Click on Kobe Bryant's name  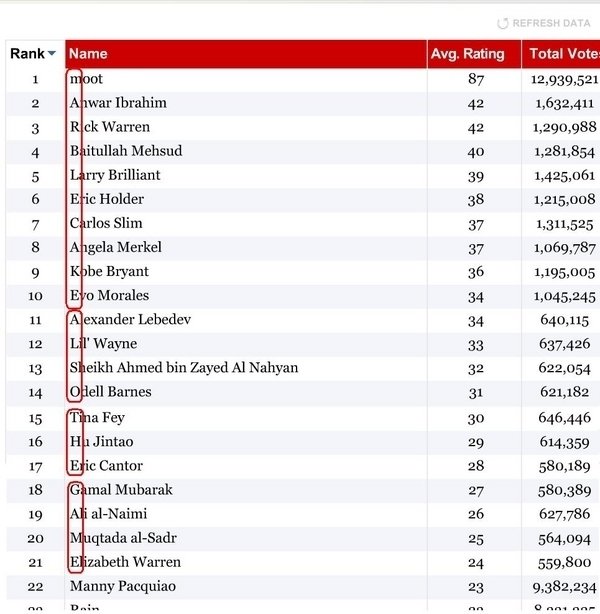click(109, 271)
